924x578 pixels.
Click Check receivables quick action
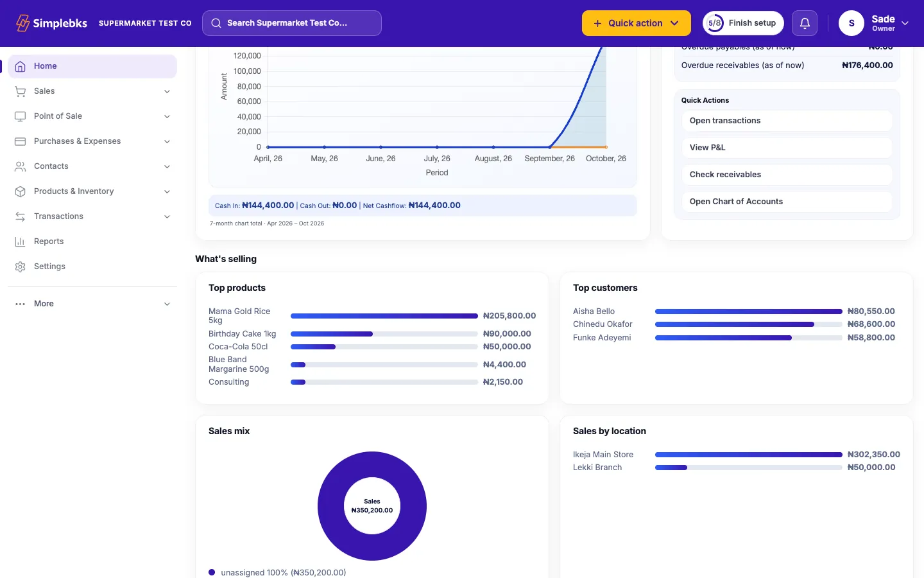coord(787,175)
